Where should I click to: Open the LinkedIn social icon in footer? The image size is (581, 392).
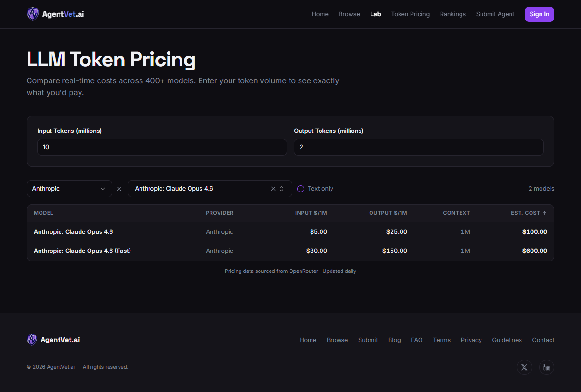click(x=547, y=367)
